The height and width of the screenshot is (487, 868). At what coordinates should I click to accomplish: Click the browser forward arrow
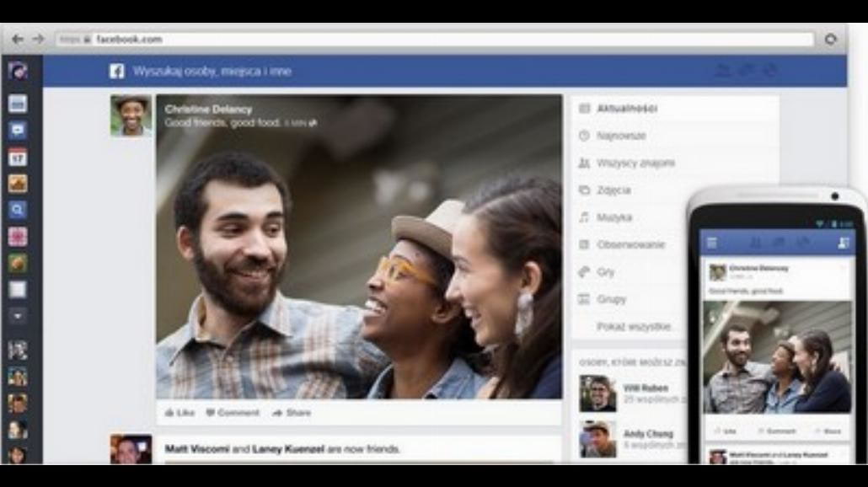(x=38, y=40)
